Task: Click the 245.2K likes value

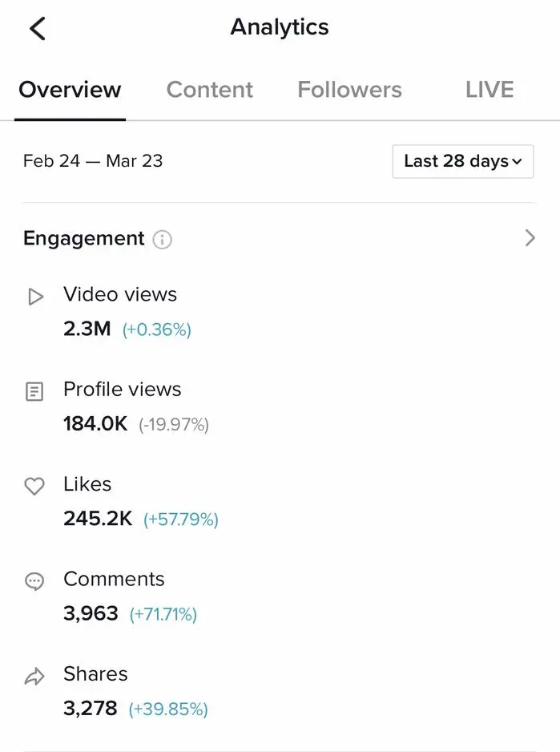Action: pos(98,519)
